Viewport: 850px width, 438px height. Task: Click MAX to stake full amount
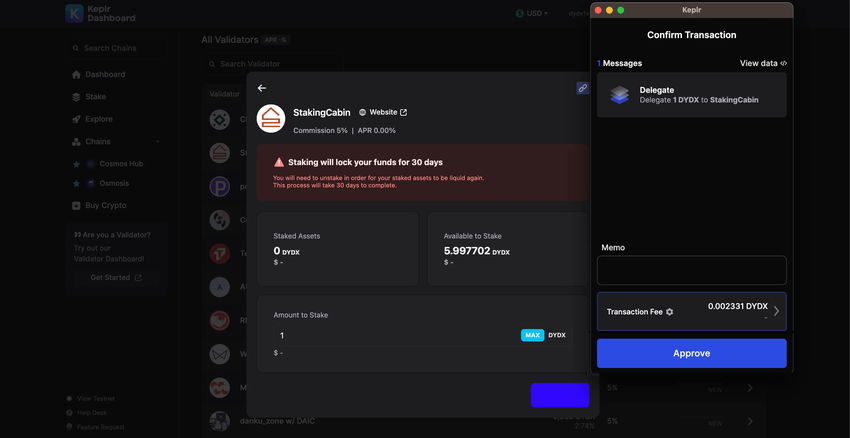tap(532, 335)
